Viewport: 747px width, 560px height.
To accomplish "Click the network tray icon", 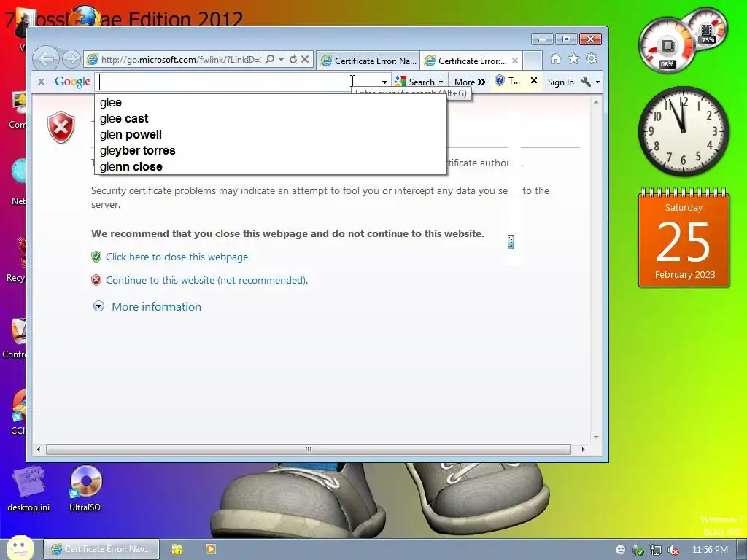I will [x=656, y=550].
